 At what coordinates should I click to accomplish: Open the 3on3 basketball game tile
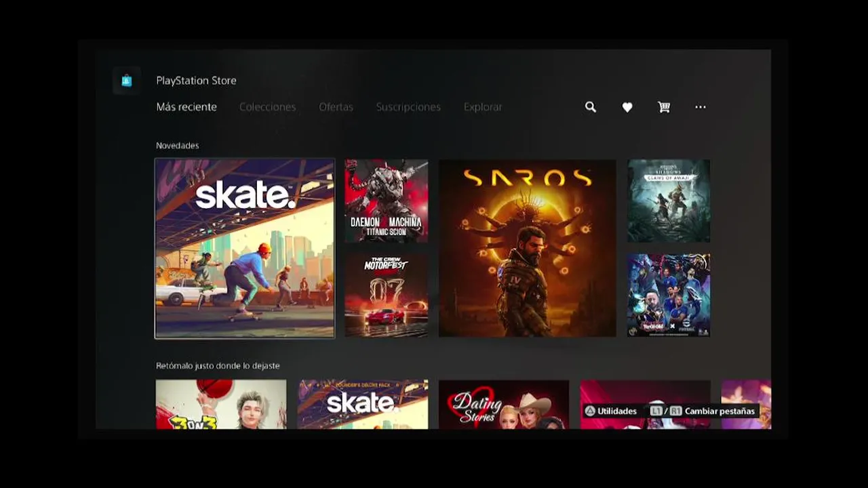[221, 404]
